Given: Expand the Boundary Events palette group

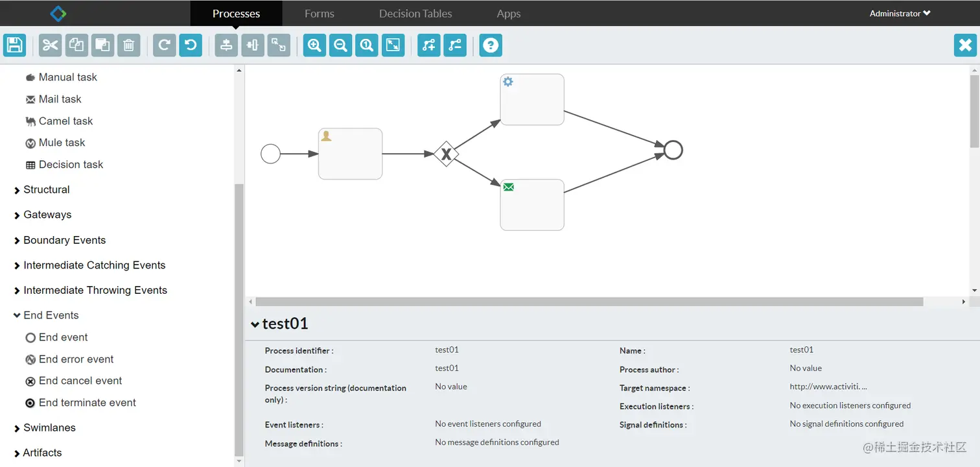Looking at the screenshot, I should tap(60, 240).
